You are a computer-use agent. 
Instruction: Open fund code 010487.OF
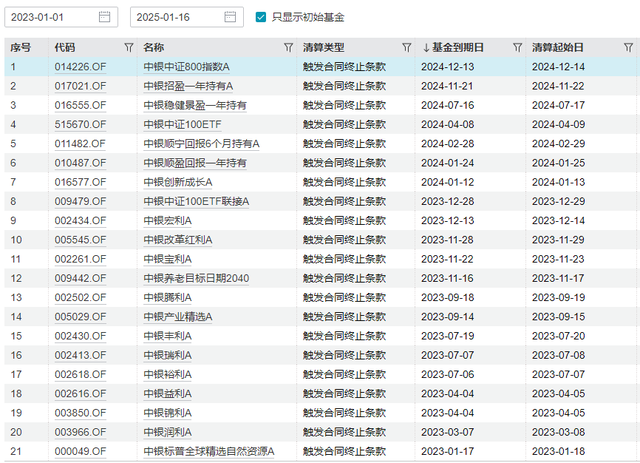coord(80,163)
